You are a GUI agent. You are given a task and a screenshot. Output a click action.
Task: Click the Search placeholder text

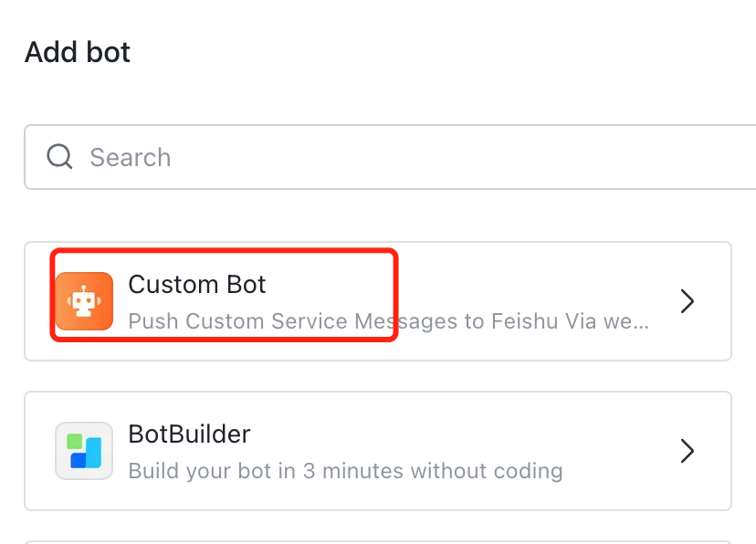pos(131,157)
